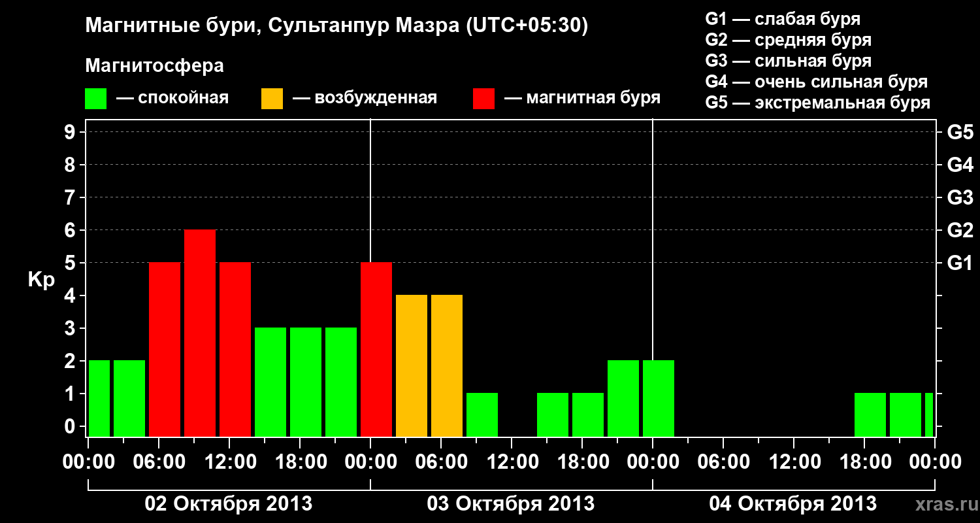Click the 'G2' label on the right axis

[960, 230]
